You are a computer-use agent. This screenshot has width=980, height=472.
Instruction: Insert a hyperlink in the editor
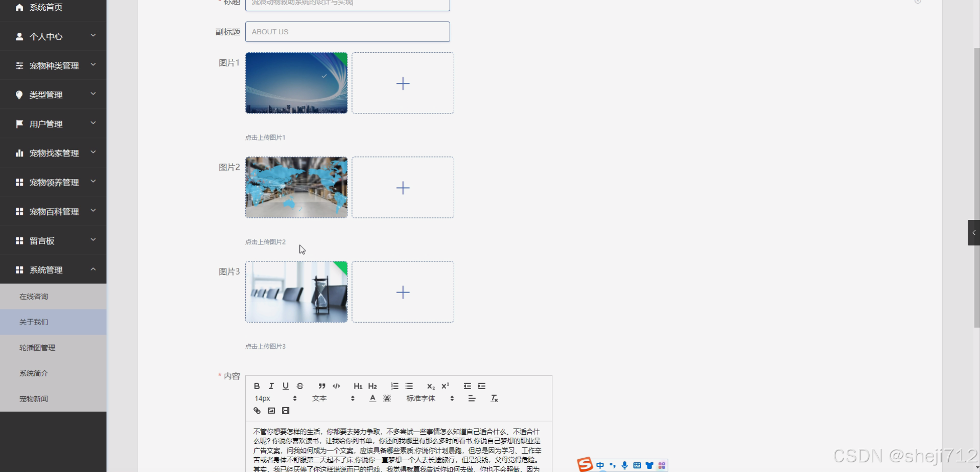click(x=257, y=411)
